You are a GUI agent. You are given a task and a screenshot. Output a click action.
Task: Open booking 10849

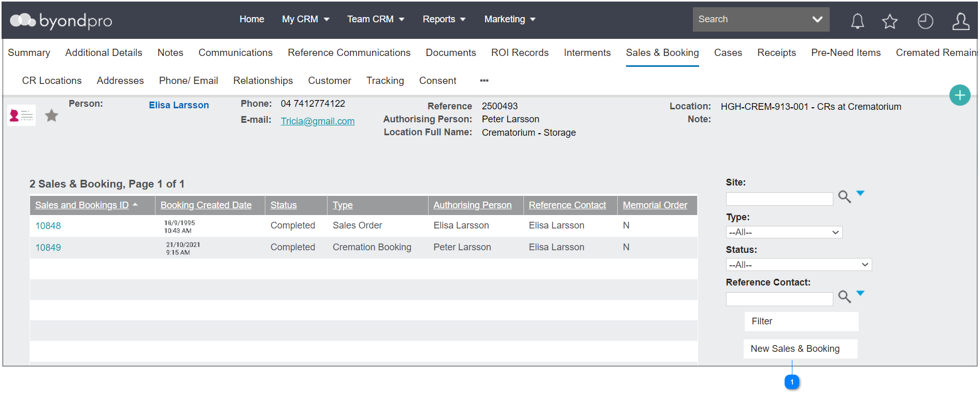click(48, 248)
